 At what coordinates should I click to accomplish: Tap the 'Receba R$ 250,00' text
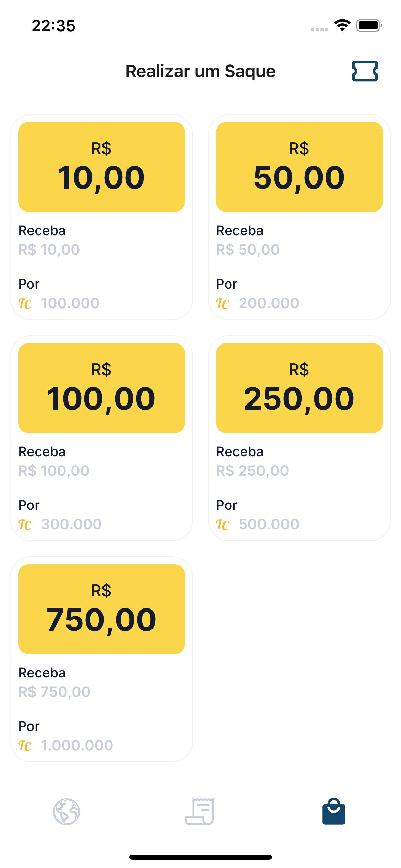click(x=252, y=461)
